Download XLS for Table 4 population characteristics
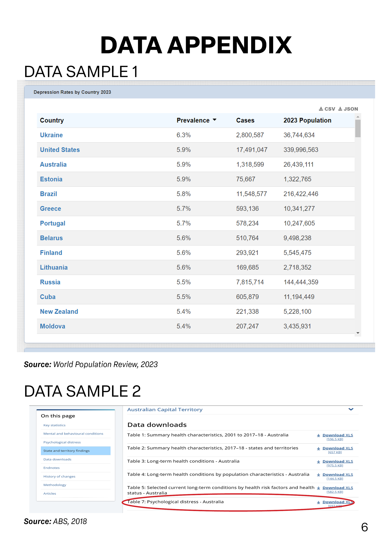This screenshot has width=392, height=555. pos(338,475)
